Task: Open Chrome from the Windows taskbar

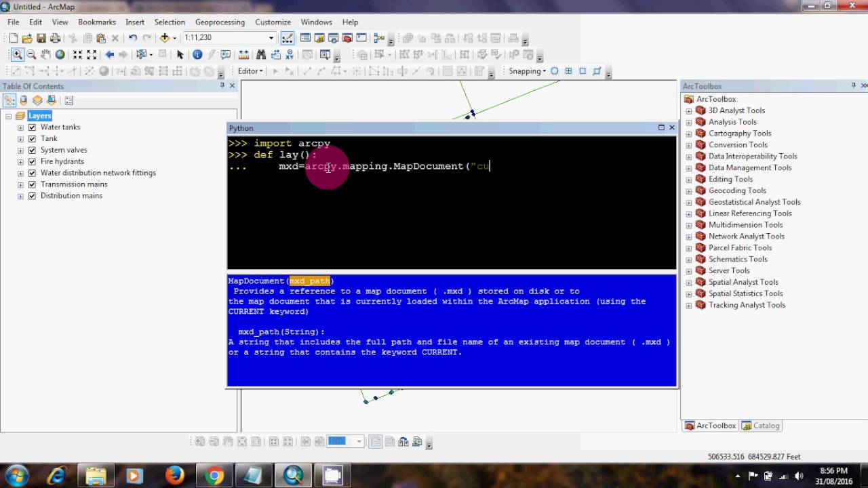Action: (x=214, y=476)
